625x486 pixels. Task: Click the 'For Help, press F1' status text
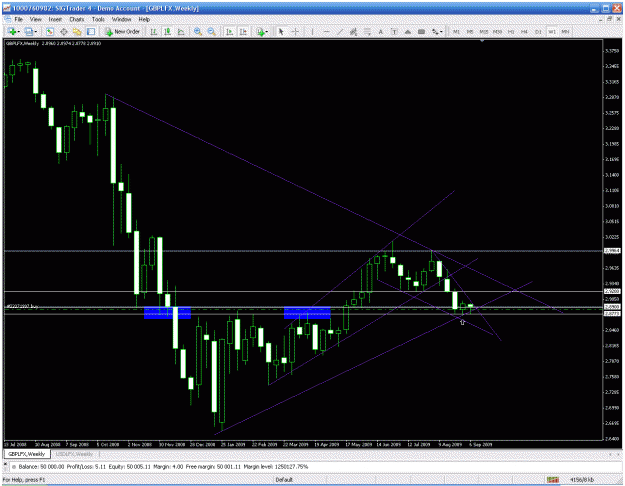pyautogui.click(x=24, y=480)
